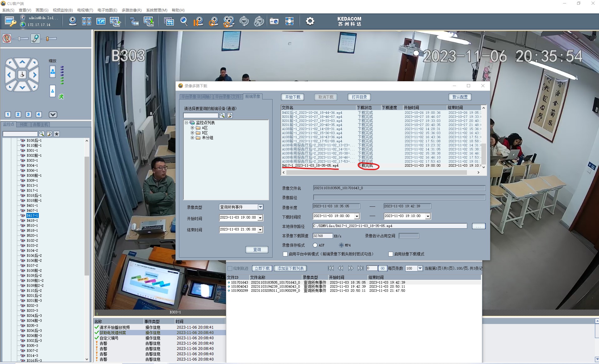Click the stop-all-cameras toolbar icon
The width and height of the screenshot is (599, 364).
[229, 21]
